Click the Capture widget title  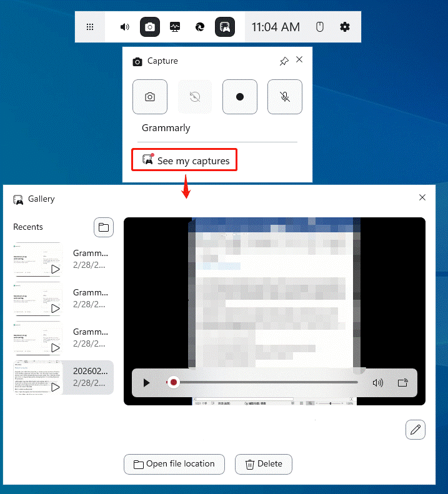coord(162,61)
